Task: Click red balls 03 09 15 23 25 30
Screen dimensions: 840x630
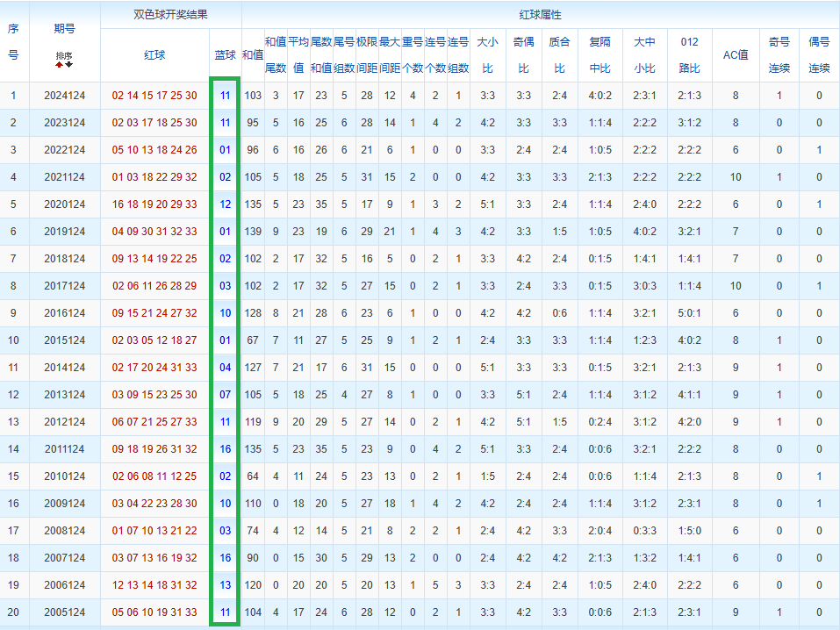Action: click(154, 395)
